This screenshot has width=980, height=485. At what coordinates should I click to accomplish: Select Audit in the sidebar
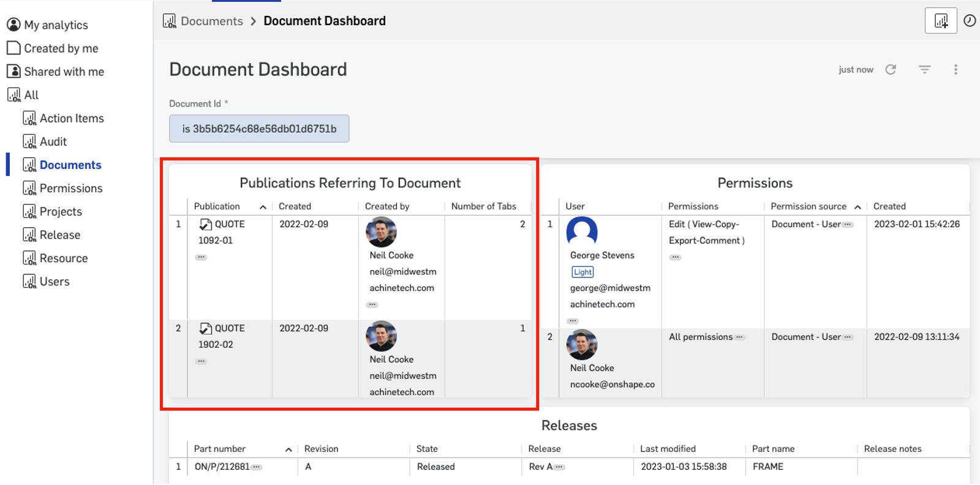53,141
